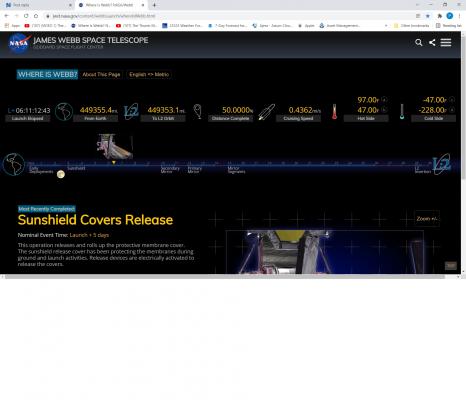Click the Zoom +/- button on the image

pos(427,219)
